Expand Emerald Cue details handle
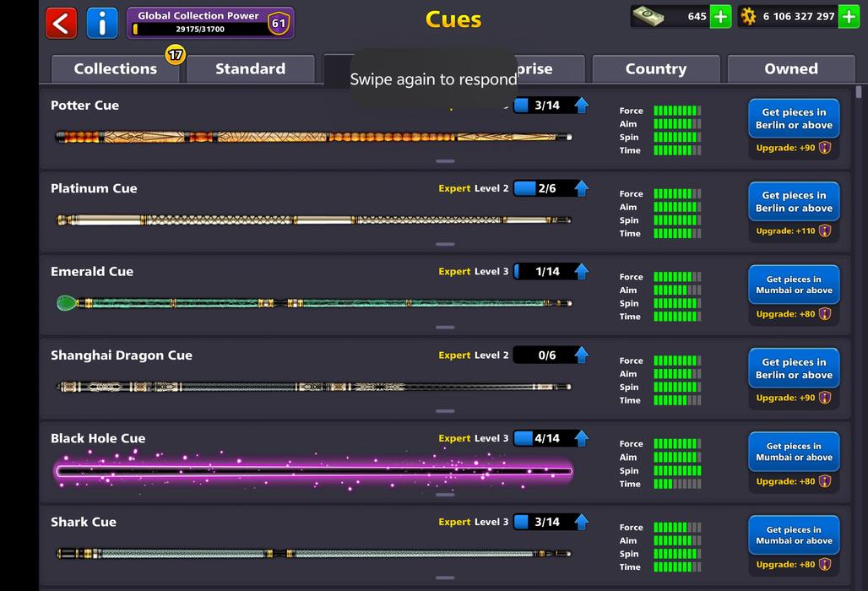Screen dimensions: 868x591 coord(445,327)
